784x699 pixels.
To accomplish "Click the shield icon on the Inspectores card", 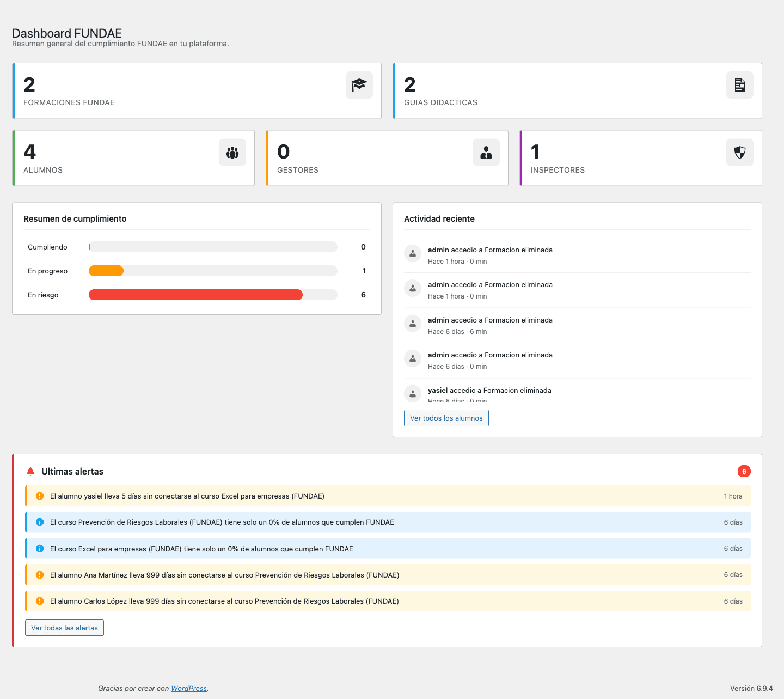I will pyautogui.click(x=739, y=152).
